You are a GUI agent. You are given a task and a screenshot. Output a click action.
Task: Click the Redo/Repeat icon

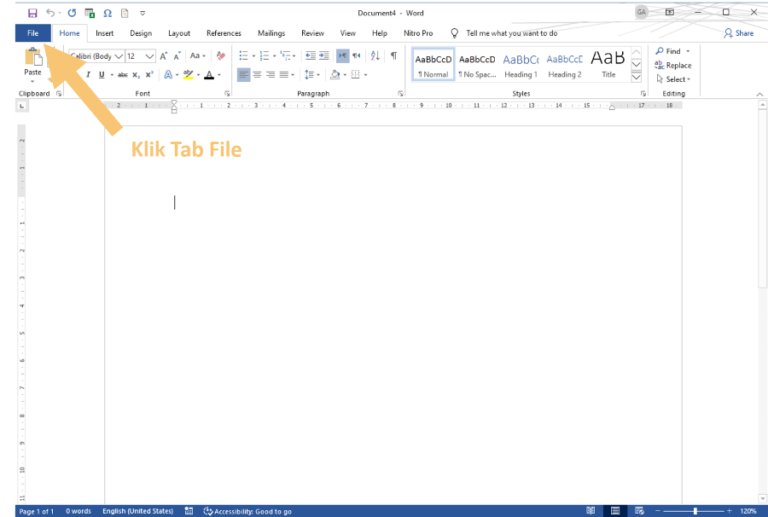72,13
